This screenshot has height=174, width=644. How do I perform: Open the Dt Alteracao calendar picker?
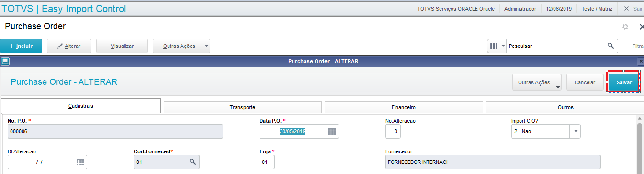pos(80,162)
